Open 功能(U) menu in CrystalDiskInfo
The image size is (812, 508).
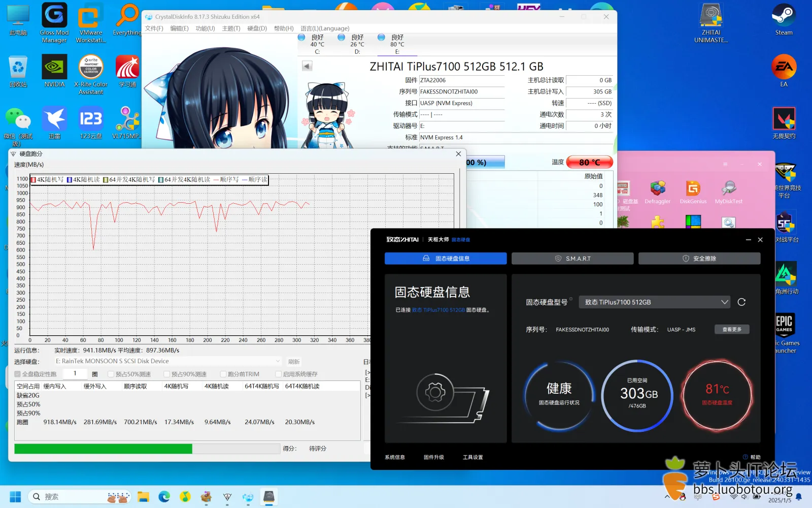(206, 28)
